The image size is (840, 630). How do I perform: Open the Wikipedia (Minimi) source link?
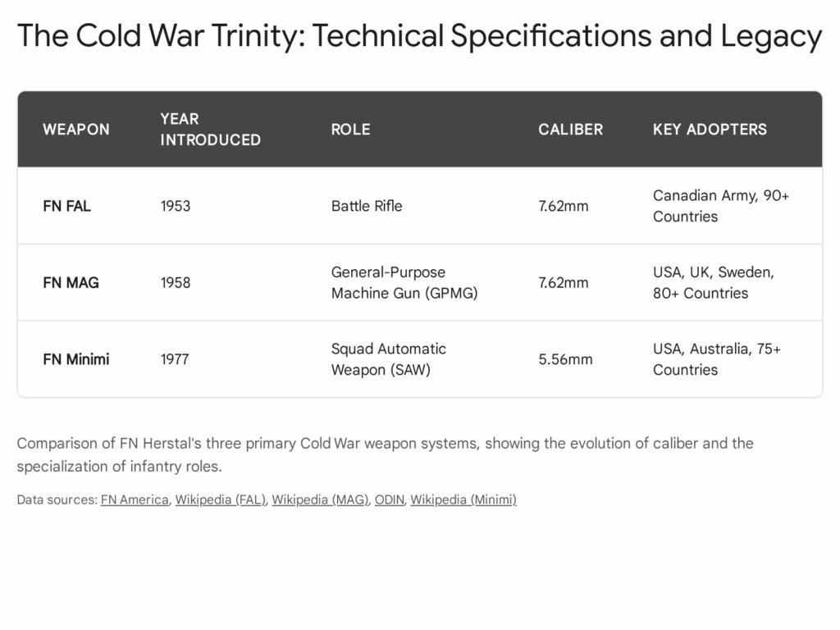[463, 500]
